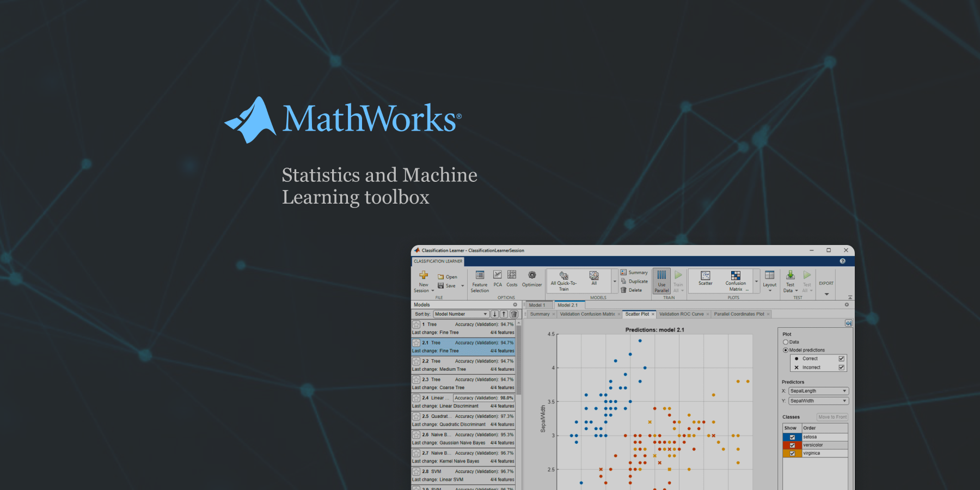The height and width of the screenshot is (490, 980).
Task: Toggle Use Parallel training
Action: (x=661, y=281)
